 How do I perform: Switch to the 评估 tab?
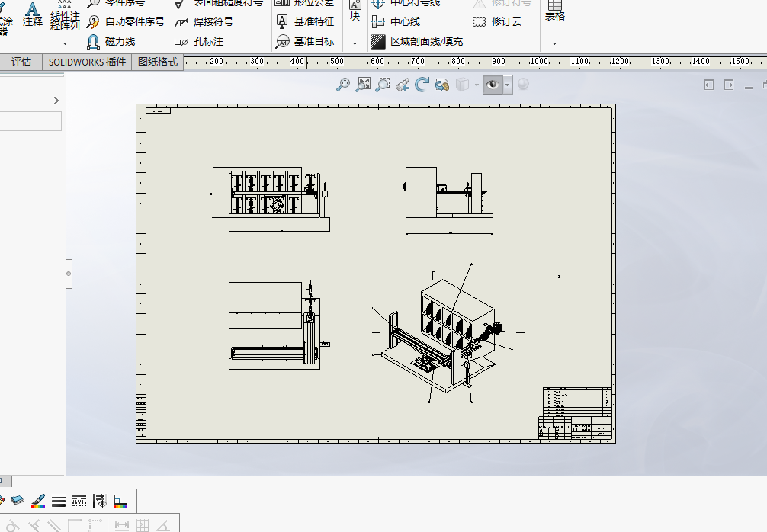tap(21, 62)
